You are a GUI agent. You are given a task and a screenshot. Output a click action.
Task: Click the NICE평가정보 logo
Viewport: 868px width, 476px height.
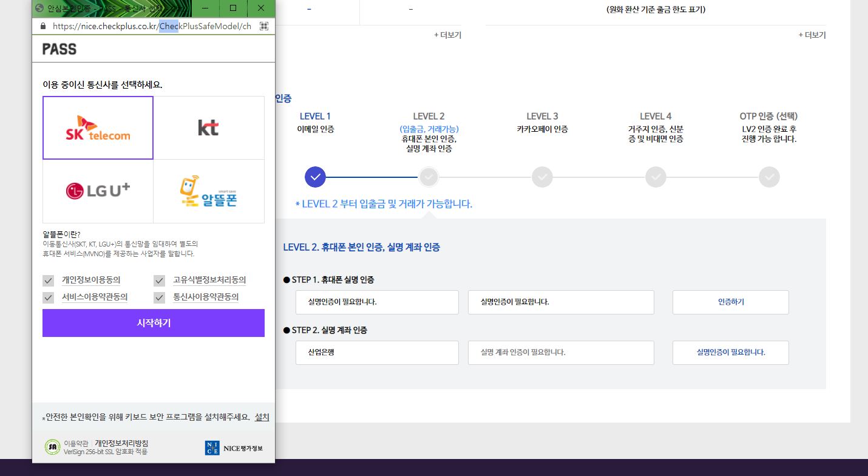tap(234, 448)
